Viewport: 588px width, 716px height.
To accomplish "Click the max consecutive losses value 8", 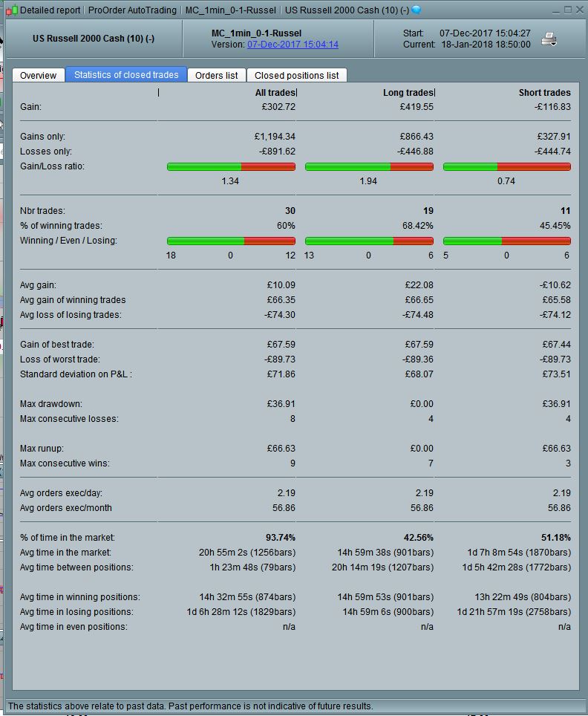I will (293, 419).
